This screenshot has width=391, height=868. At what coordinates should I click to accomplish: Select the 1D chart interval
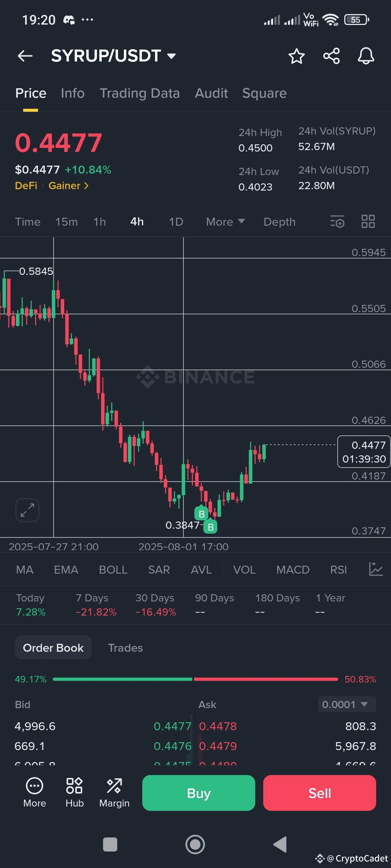click(176, 222)
